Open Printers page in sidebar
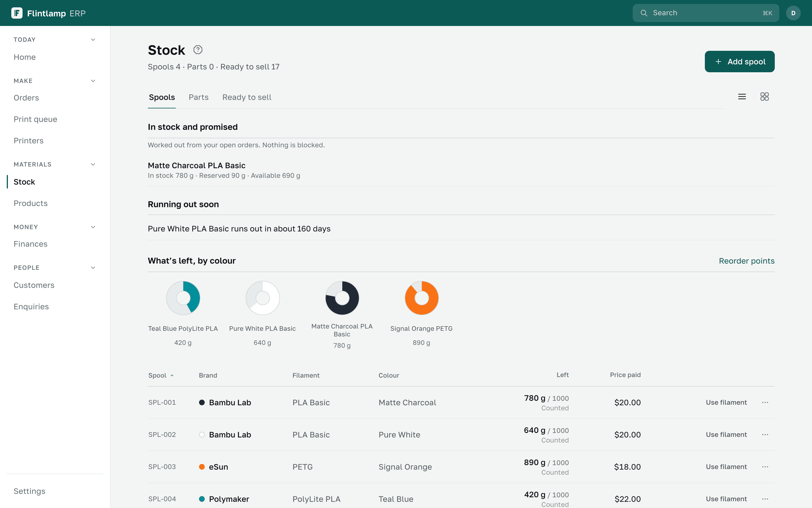 pyautogui.click(x=28, y=141)
